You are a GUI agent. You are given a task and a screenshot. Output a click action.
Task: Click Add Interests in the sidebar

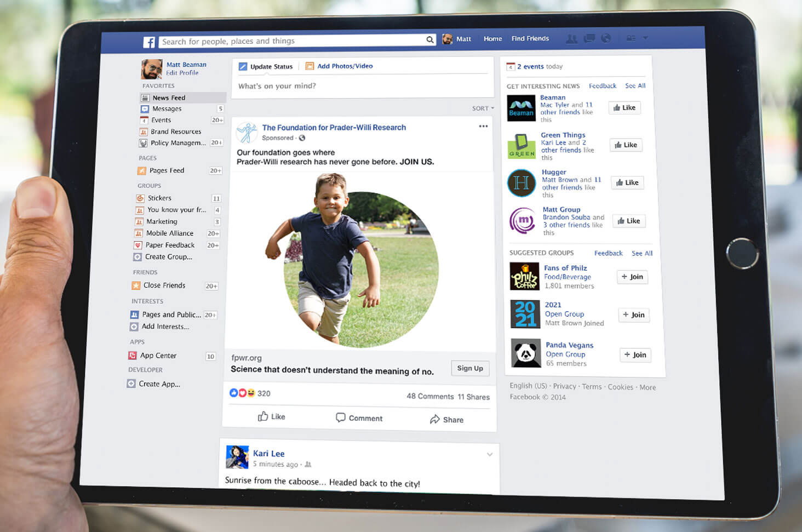165,327
